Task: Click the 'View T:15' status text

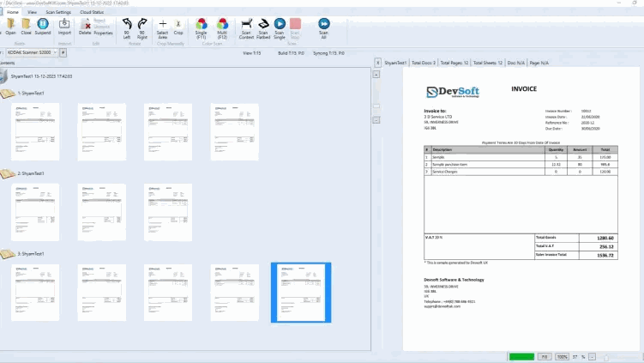Action: 252,53
